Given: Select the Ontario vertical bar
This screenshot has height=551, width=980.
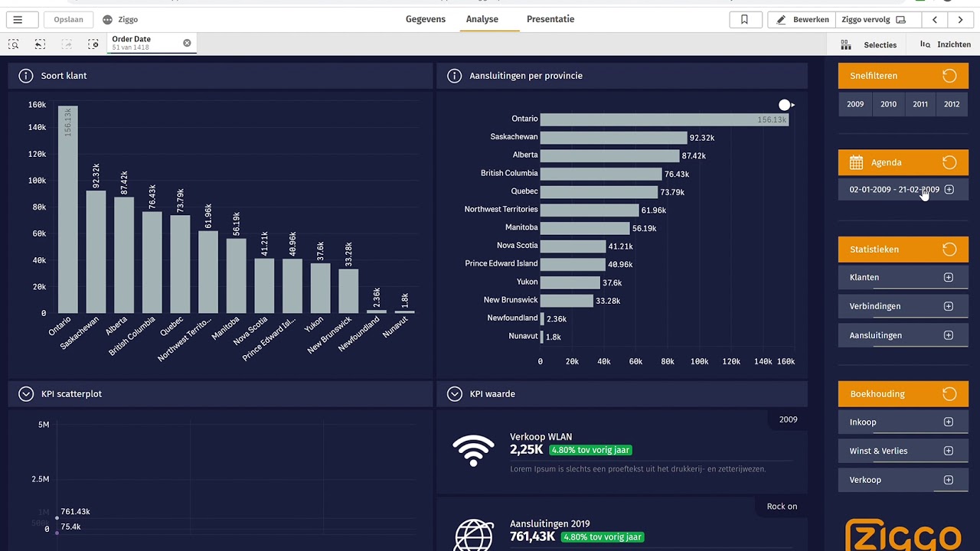Looking at the screenshot, I should pyautogui.click(x=68, y=209).
